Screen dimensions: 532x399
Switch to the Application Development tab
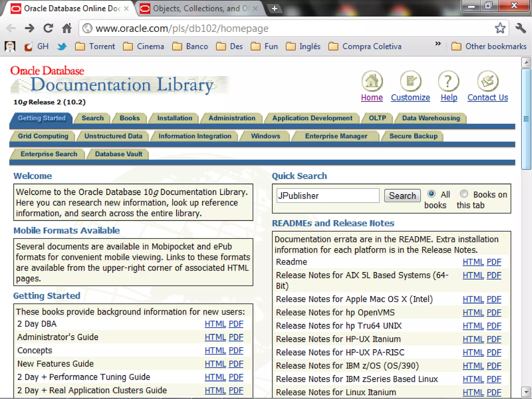click(312, 118)
